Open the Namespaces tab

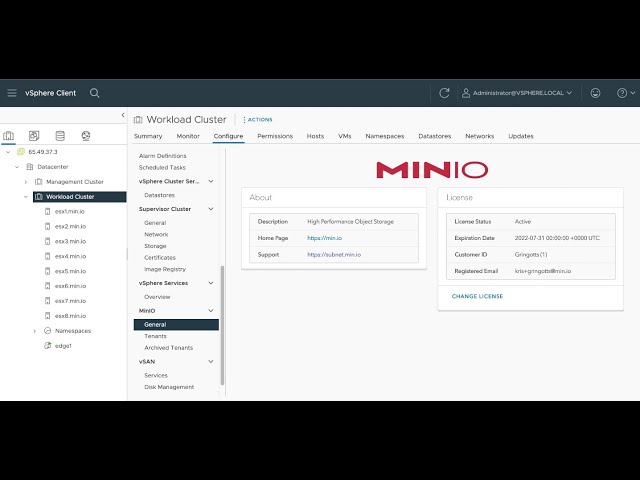[x=384, y=136]
